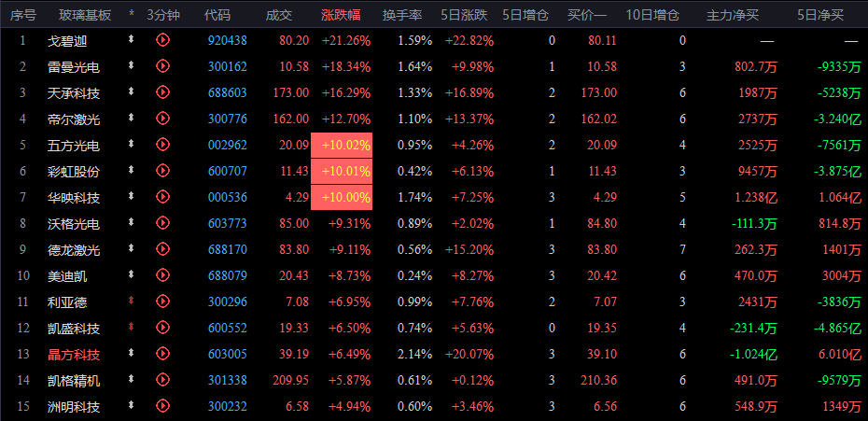This screenshot has width=868, height=421.
Task: Click the 玻璃基板 sector header
Action: coord(85,15)
